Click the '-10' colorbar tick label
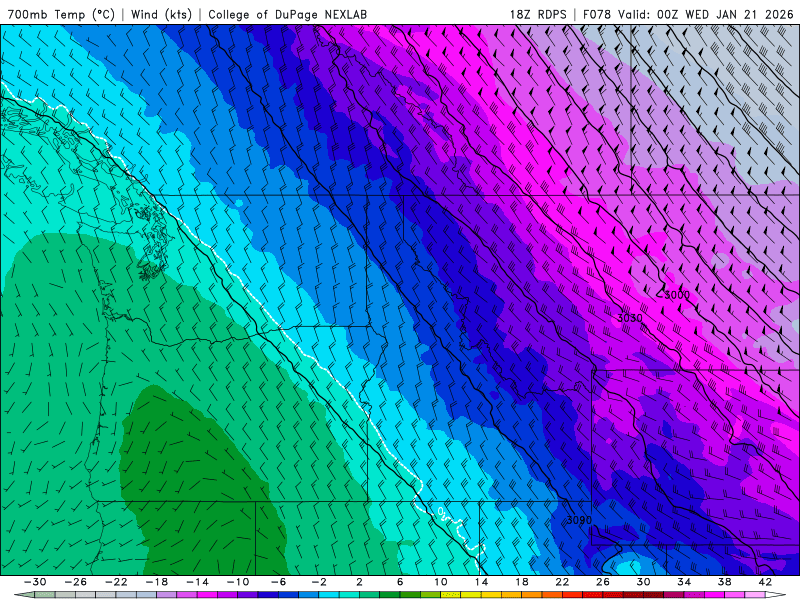The width and height of the screenshot is (800, 600). tap(238, 582)
